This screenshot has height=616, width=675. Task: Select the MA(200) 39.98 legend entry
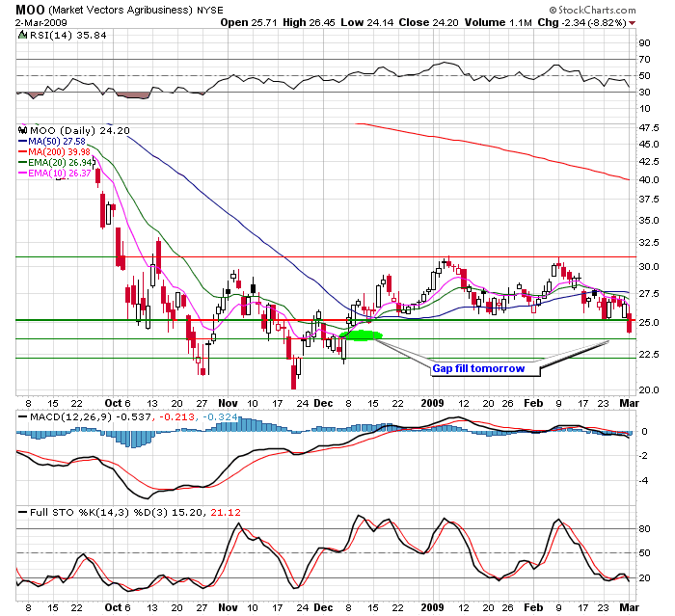tap(54, 152)
